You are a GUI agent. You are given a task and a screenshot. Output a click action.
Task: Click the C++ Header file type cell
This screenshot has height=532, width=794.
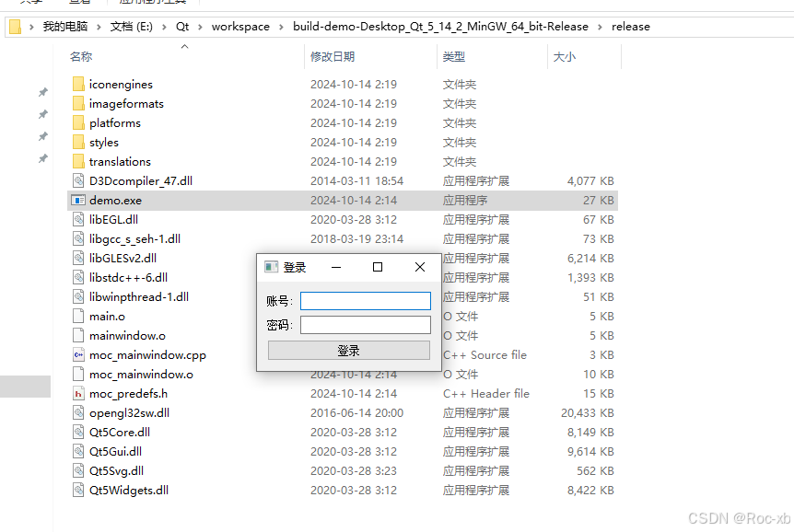tap(486, 394)
